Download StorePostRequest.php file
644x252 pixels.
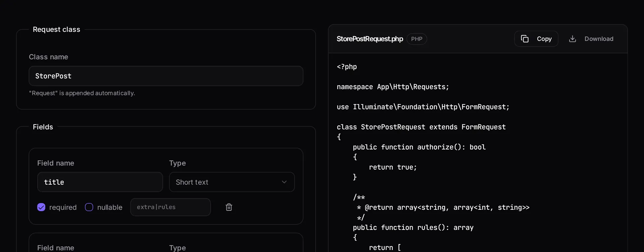tap(591, 39)
